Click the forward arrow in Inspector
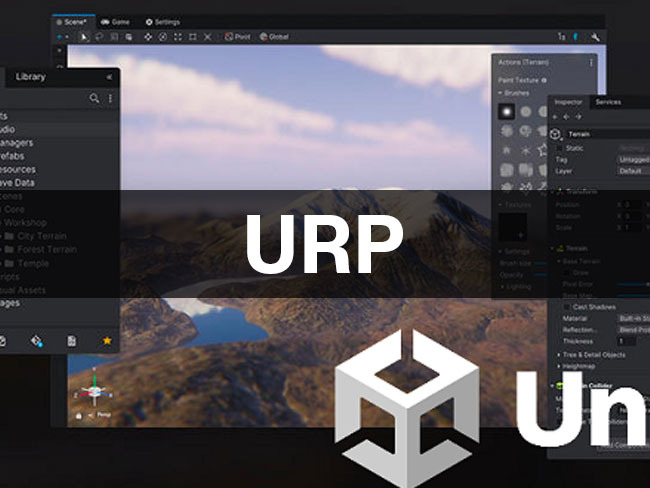Image resolution: width=650 pixels, height=488 pixels. pos(578,117)
